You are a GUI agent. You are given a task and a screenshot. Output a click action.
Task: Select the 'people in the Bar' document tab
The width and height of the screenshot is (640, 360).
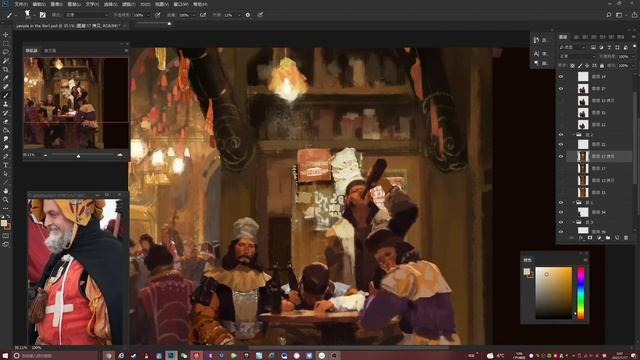click(68, 26)
